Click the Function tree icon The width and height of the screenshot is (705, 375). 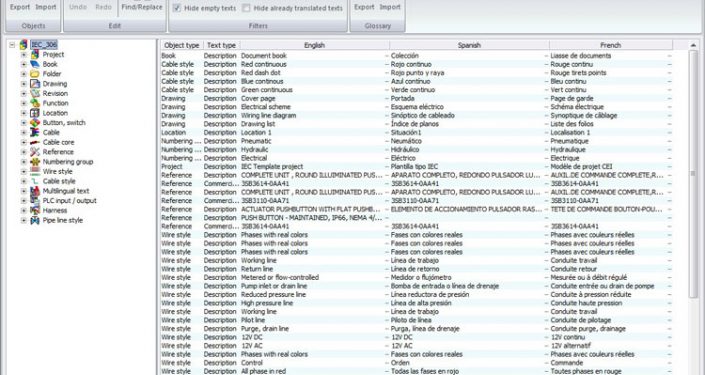click(35, 103)
